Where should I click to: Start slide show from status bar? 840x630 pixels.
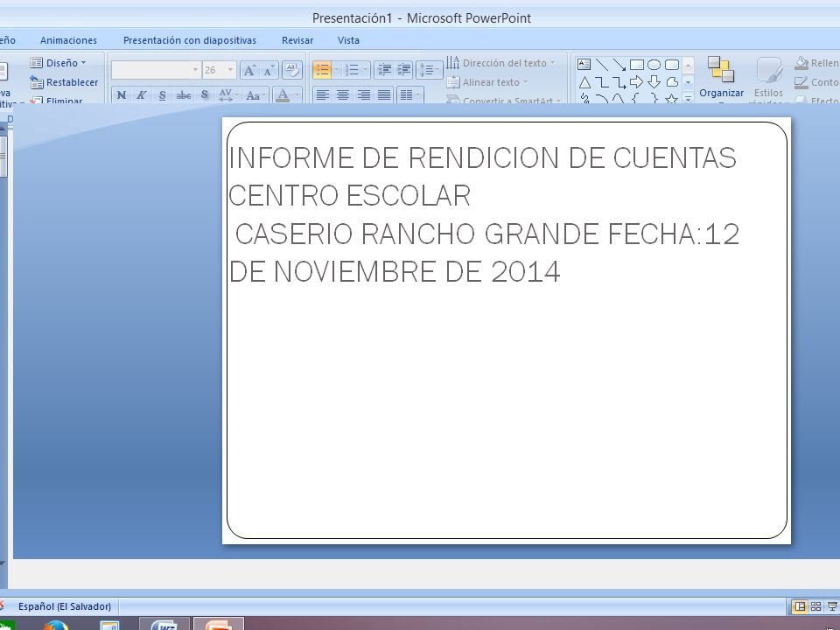832,606
